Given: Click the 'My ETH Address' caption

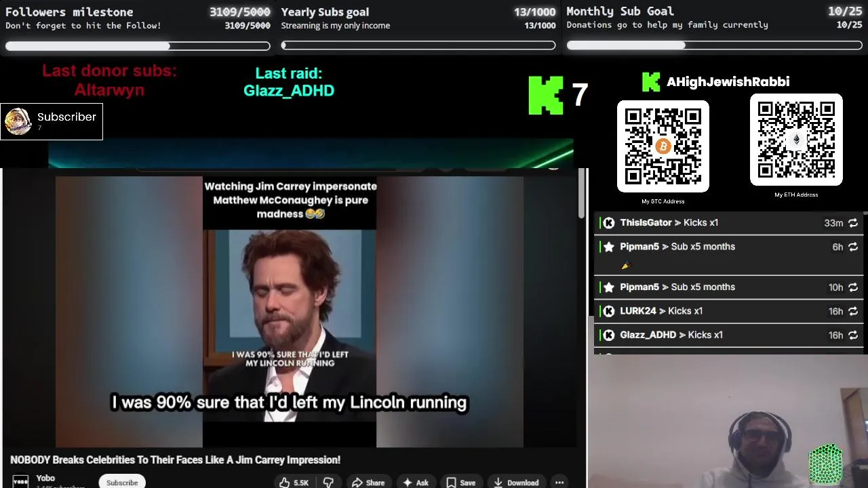Looking at the screenshot, I should [796, 195].
